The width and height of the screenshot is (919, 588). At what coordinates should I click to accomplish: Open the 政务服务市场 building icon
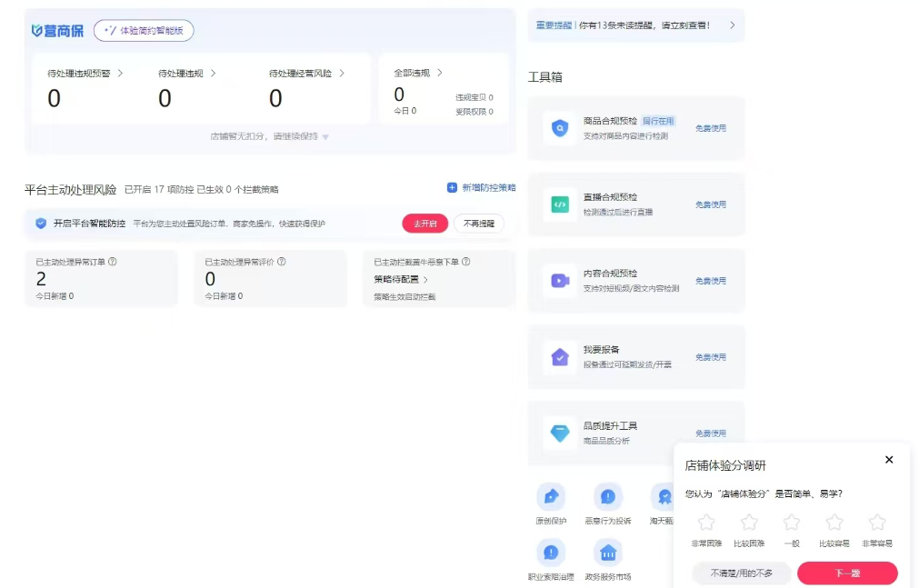pos(608,553)
